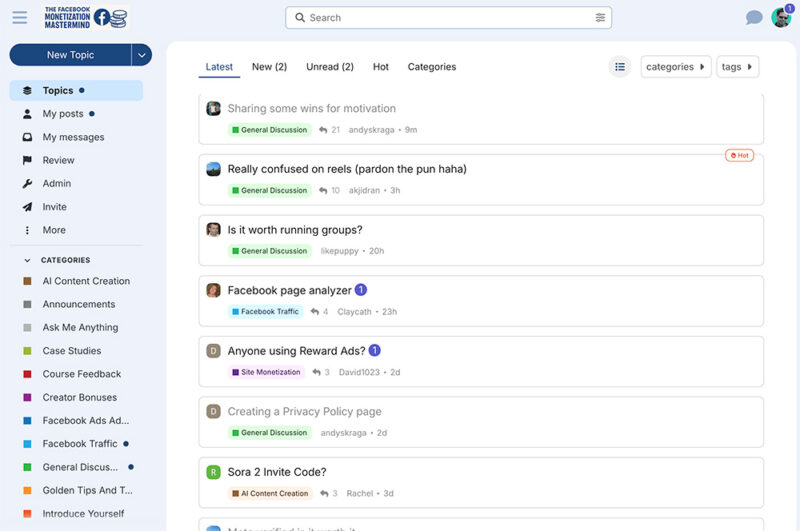Viewport: 800px width, 531px height.
Task: Click reply icon on Sharing some wins topic
Action: pos(323,130)
